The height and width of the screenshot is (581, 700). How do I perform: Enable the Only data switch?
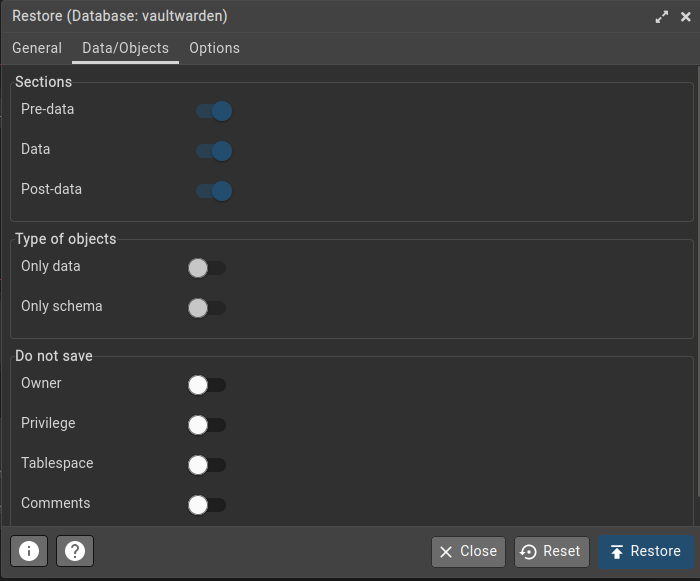click(207, 268)
